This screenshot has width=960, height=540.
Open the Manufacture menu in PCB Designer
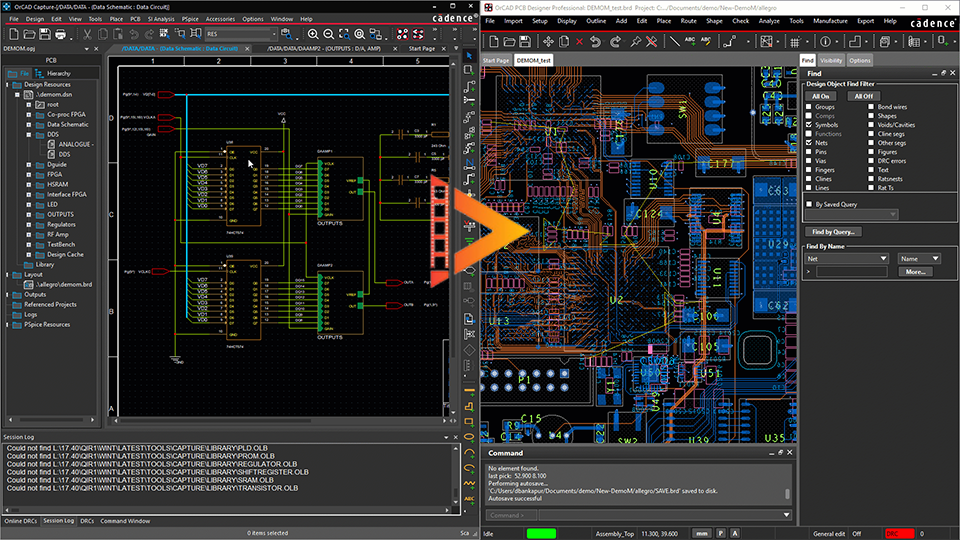pos(830,21)
